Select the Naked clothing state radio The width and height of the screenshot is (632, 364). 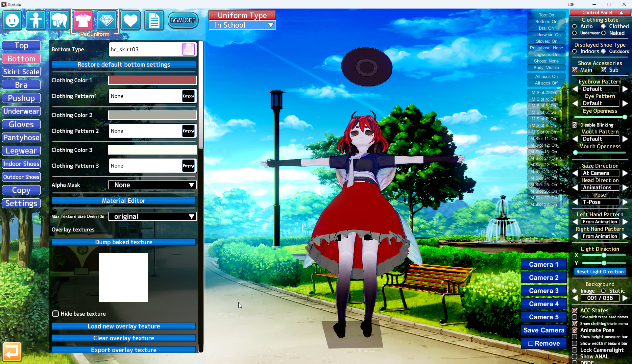click(x=603, y=33)
